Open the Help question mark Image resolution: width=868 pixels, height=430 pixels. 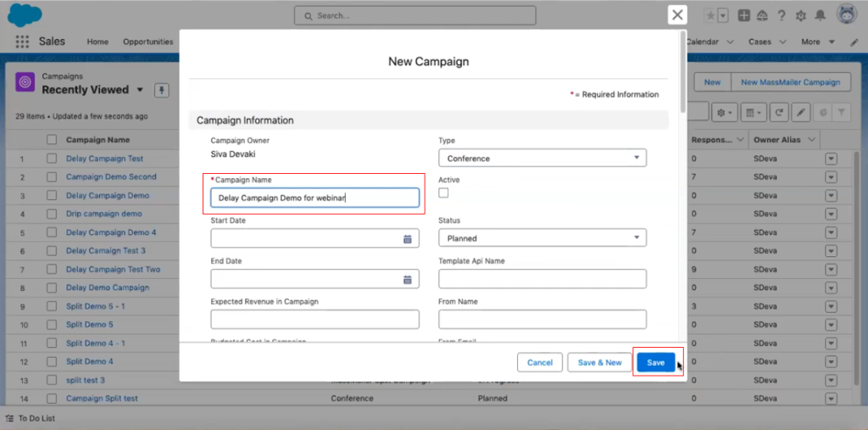point(781,15)
